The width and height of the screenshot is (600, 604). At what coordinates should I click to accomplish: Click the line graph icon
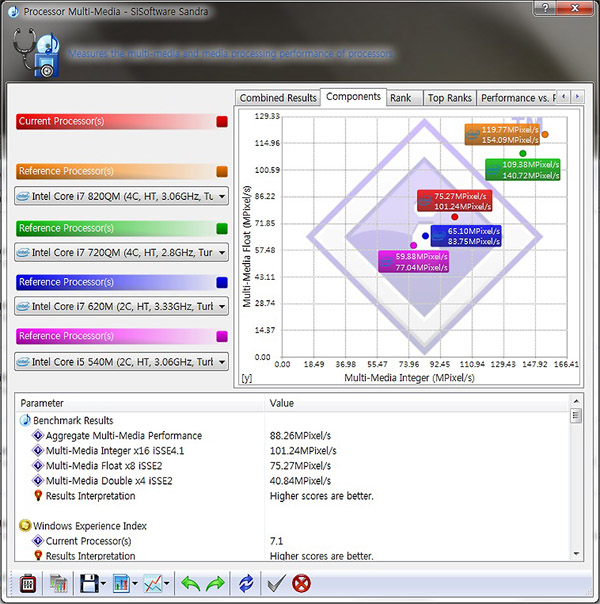153,584
